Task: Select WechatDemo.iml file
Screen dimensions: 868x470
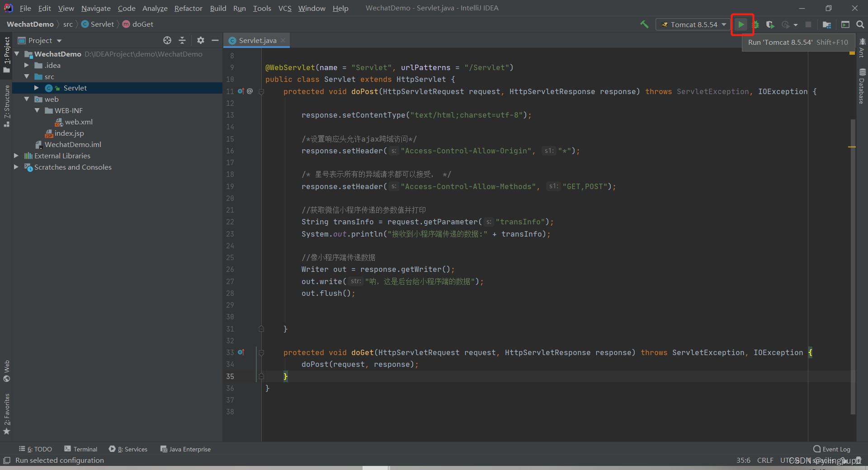Action: click(68, 144)
